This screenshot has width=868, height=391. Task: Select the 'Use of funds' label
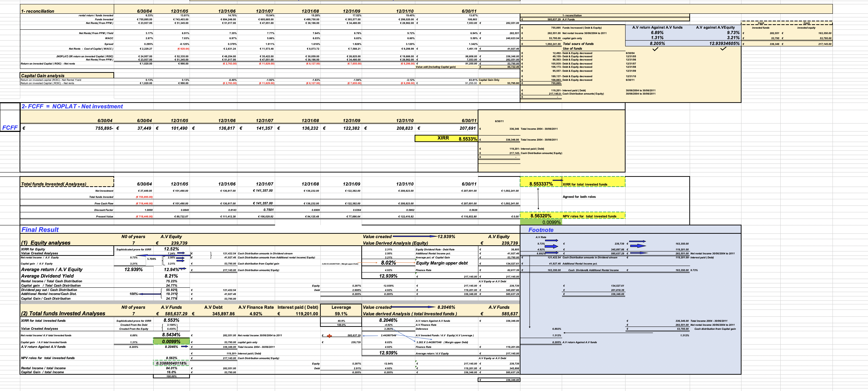click(x=572, y=49)
